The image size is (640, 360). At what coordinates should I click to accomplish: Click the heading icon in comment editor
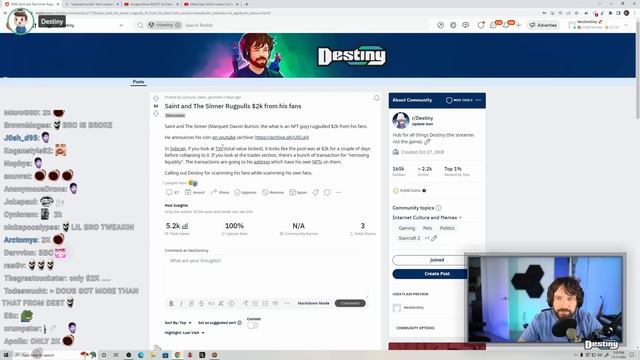pos(245,303)
